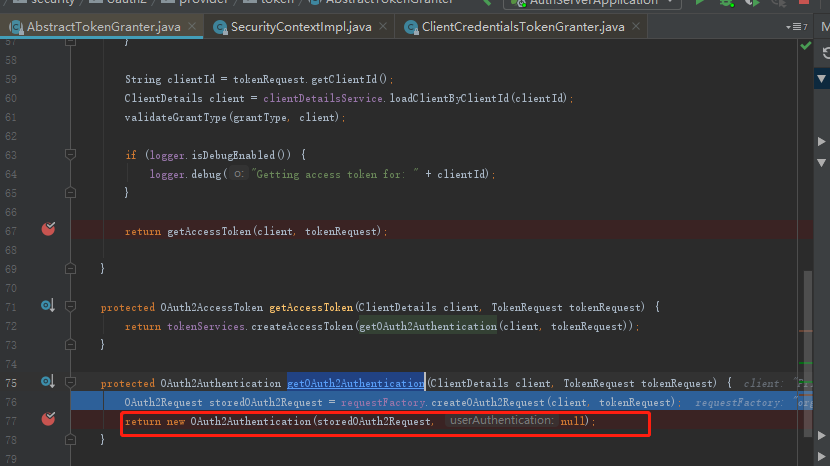Click the green inspection checkmark indicator
830x466 pixels.
coord(805,46)
